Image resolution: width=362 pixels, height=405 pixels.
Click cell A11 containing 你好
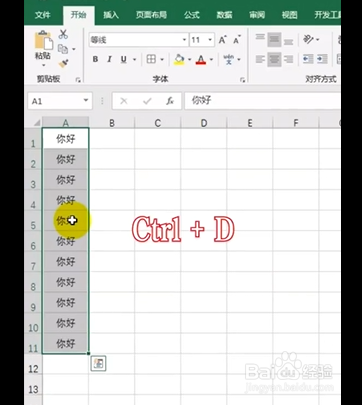66,343
